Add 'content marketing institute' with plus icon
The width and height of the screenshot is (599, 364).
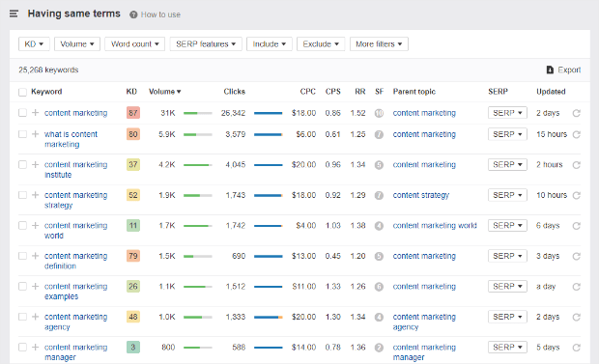pos(35,165)
